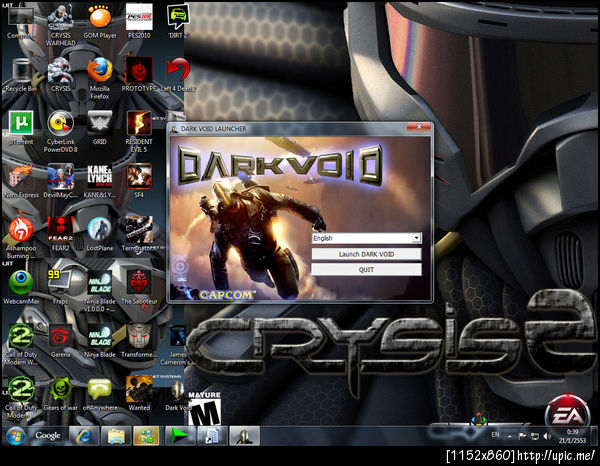Select the CyberLink PowerDVD 8 icon

[x=60, y=132]
